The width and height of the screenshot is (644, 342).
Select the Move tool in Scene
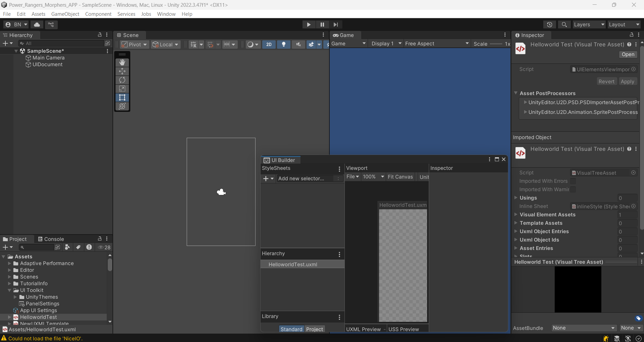point(122,71)
